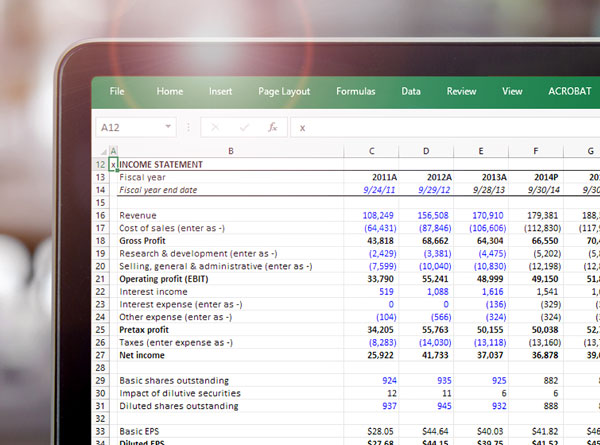Screen dimensions: 600x445
Task: Select the Pretax profit value 34,205
Action: click(371, 330)
